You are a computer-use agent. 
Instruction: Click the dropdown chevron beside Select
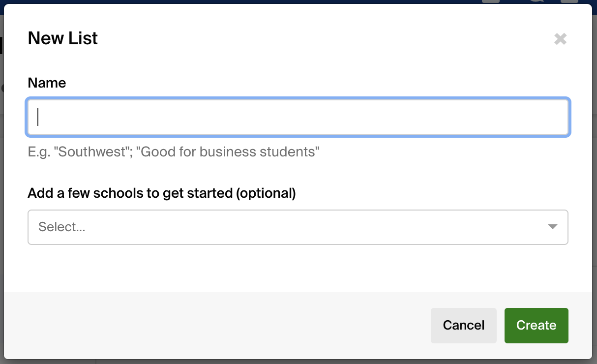tap(553, 227)
